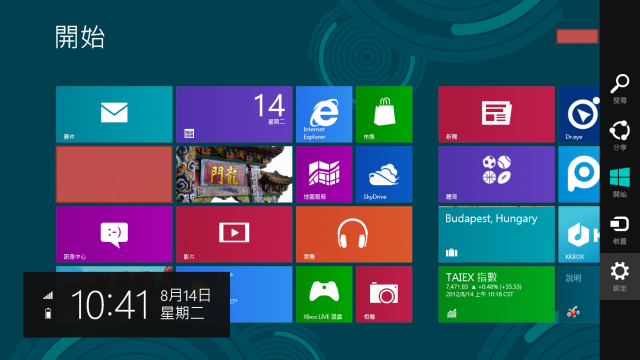Open the Messaging smiley tile
Viewport: 640px width, 360px height.
click(114, 234)
